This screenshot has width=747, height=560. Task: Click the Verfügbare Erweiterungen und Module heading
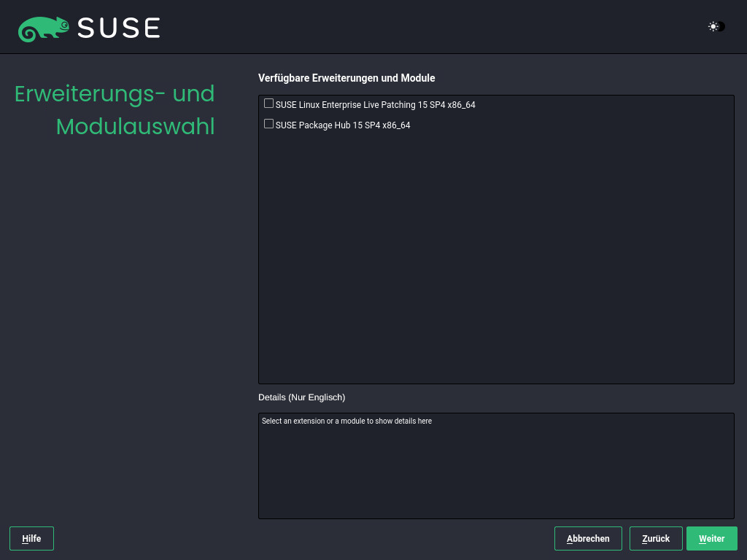[x=347, y=78]
